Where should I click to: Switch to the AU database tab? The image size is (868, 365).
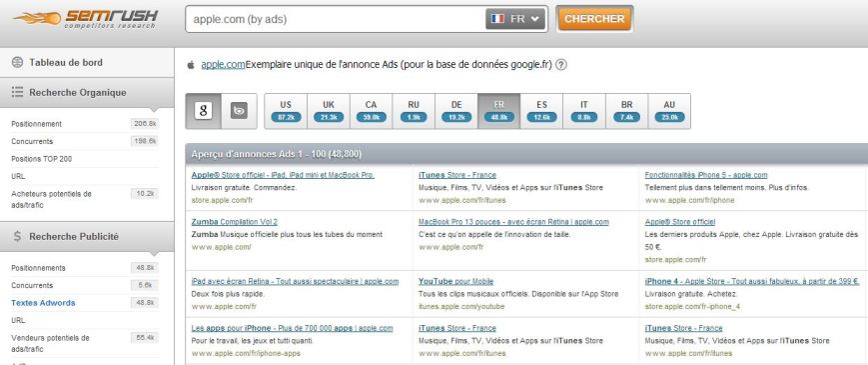tap(669, 111)
